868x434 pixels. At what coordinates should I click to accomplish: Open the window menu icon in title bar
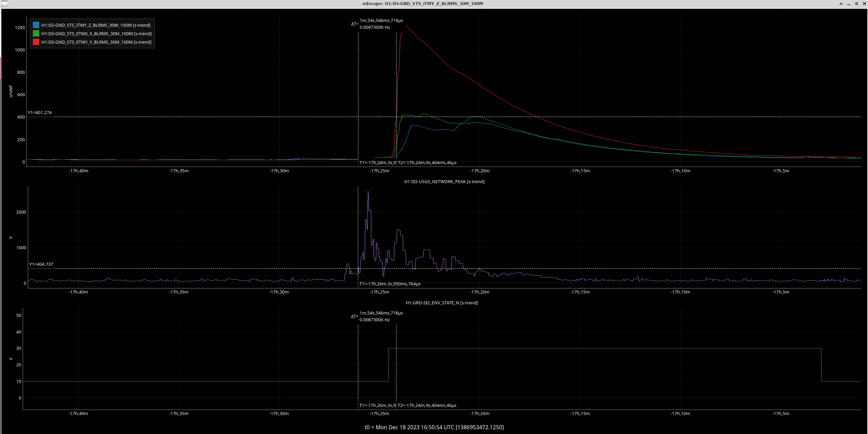tap(4, 3)
